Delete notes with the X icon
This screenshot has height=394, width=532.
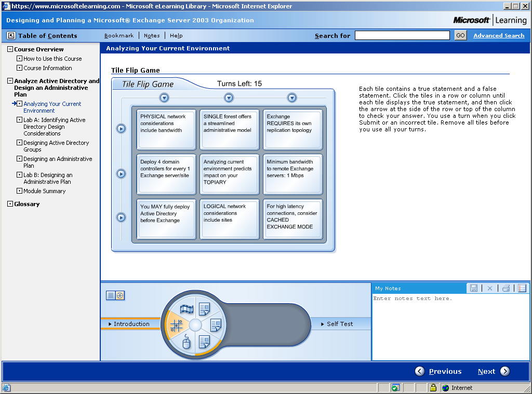tap(489, 288)
